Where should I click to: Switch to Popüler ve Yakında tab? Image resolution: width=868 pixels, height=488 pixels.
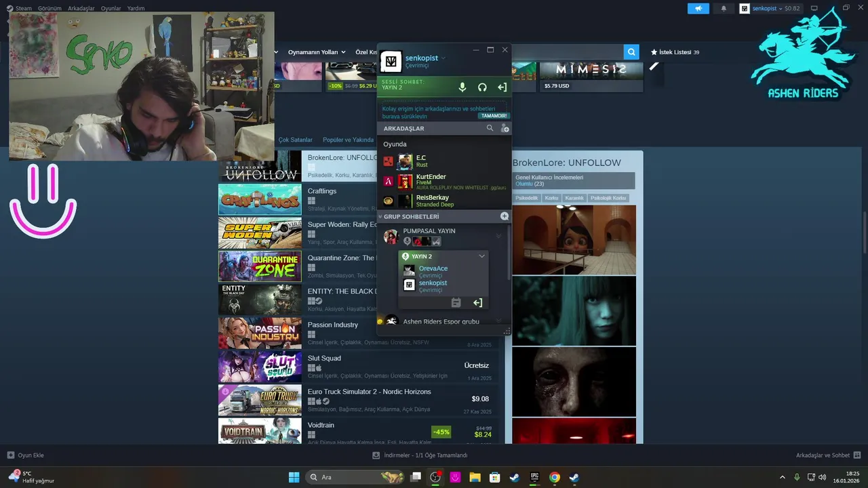[x=348, y=140]
